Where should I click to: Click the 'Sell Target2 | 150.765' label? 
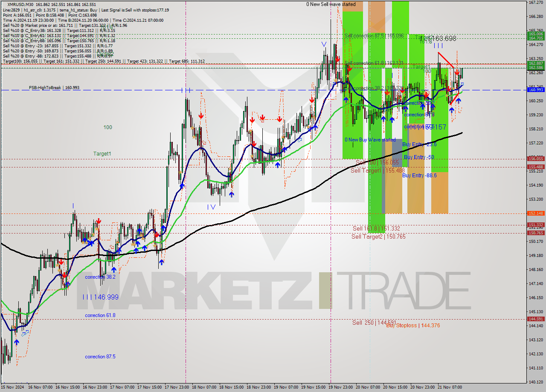tap(379, 236)
